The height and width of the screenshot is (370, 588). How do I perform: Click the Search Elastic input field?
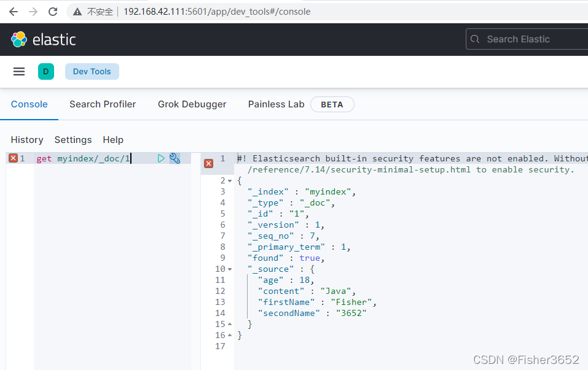click(x=527, y=39)
